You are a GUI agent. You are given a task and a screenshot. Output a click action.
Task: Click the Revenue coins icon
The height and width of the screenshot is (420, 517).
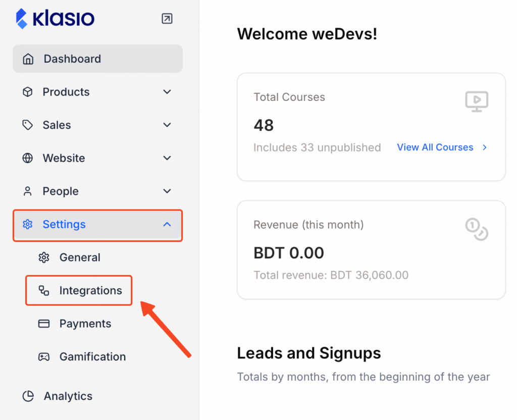click(477, 229)
